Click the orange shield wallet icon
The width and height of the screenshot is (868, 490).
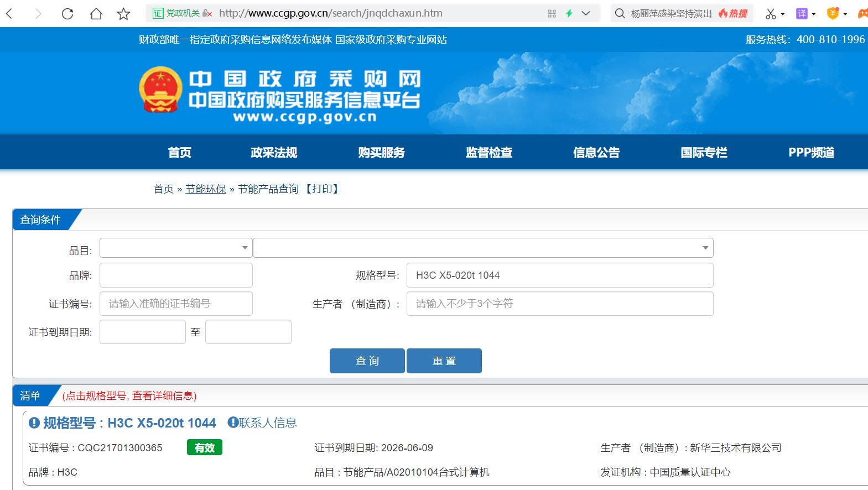[833, 13]
